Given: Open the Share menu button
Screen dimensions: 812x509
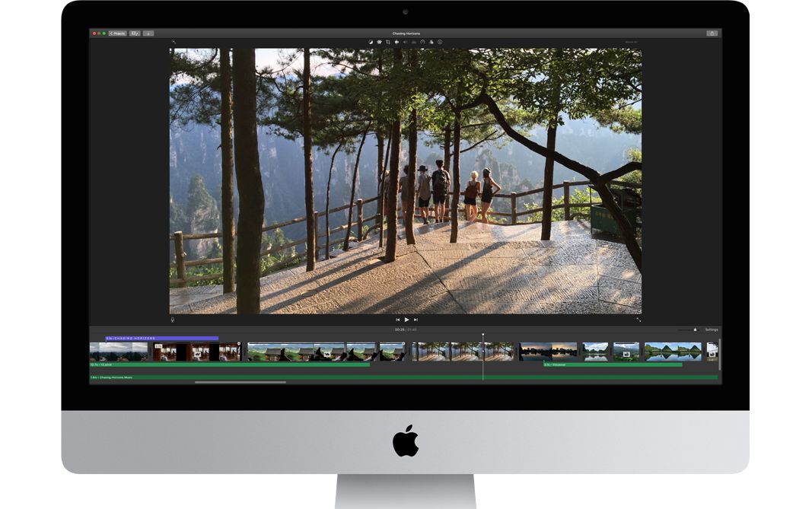Looking at the screenshot, I should pos(712,33).
